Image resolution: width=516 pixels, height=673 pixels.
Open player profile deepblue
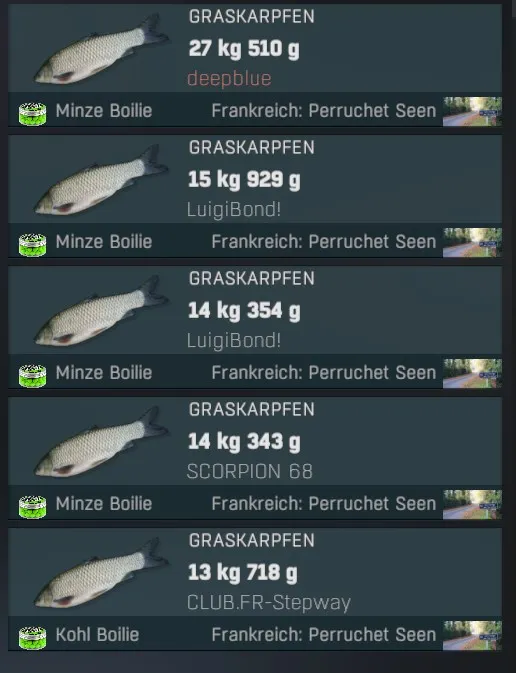229,79
